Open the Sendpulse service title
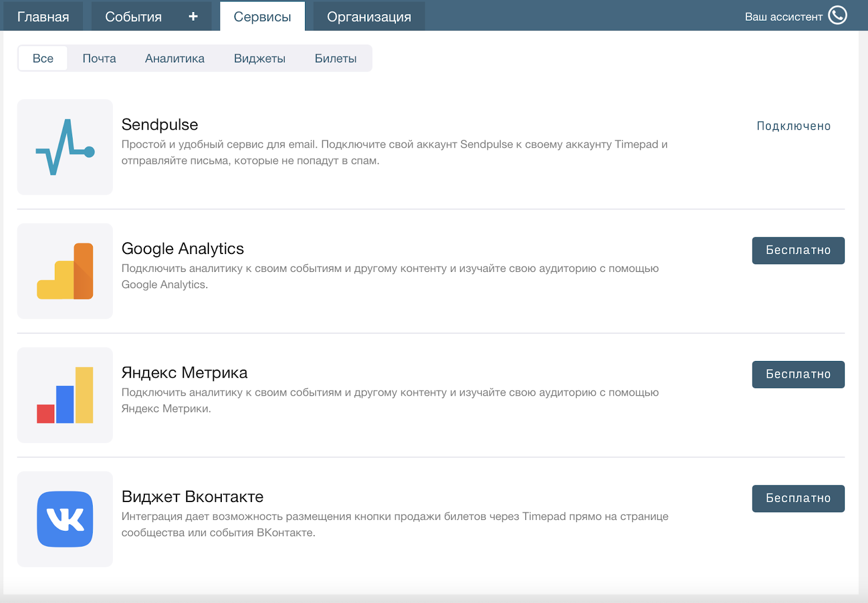The width and height of the screenshot is (868, 603). (x=160, y=125)
